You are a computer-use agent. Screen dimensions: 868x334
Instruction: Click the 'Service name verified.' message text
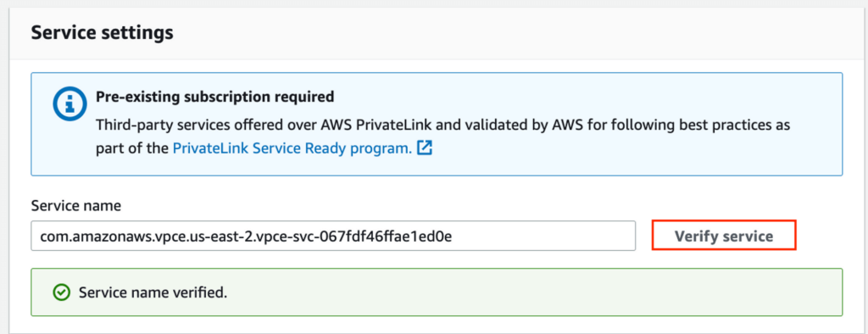click(153, 292)
